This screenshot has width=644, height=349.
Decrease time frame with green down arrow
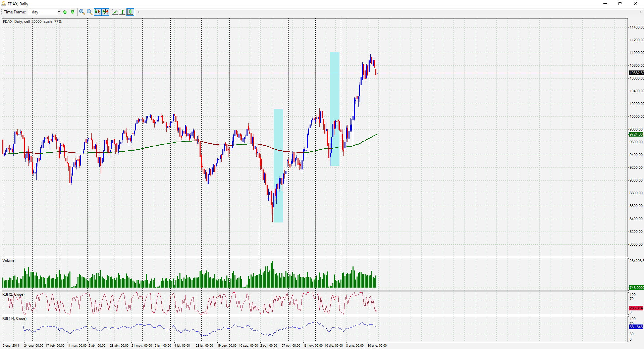click(x=72, y=12)
